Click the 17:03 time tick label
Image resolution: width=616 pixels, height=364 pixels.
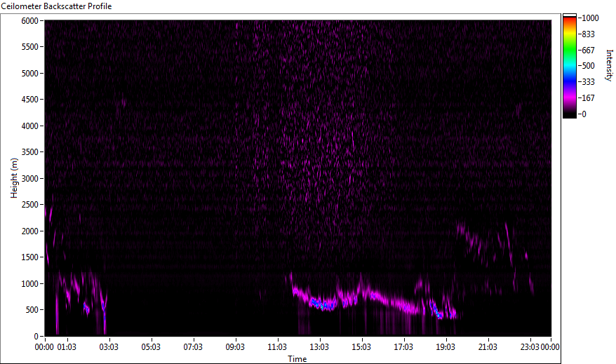tap(403, 347)
